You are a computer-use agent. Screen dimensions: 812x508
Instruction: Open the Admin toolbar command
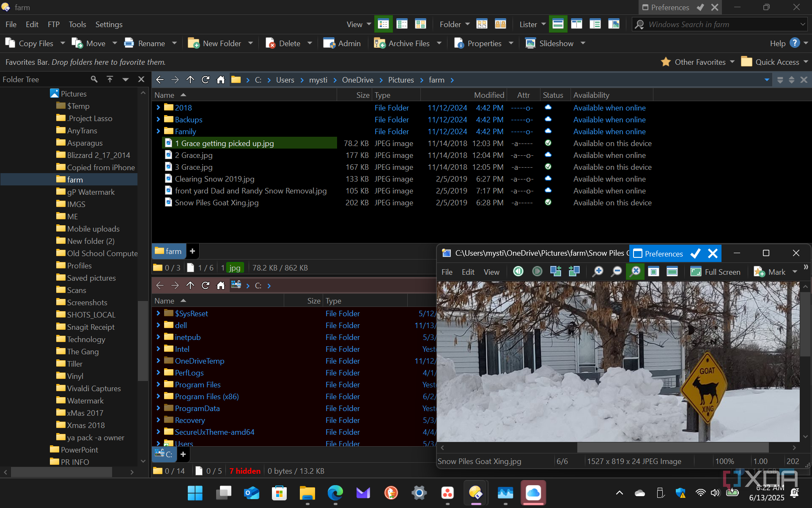[342, 43]
